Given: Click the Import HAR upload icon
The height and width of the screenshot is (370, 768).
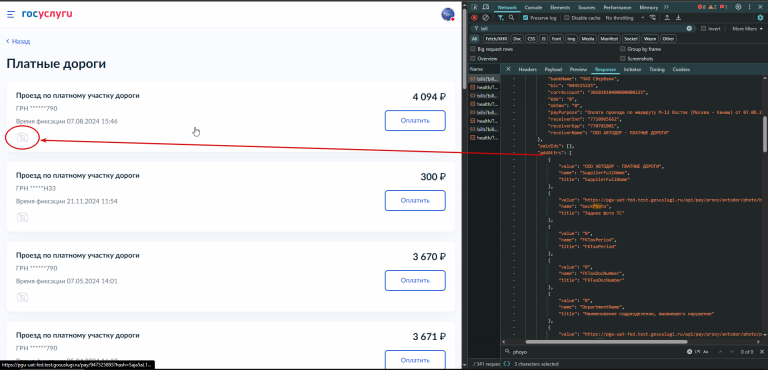Looking at the screenshot, I should coord(667,18).
